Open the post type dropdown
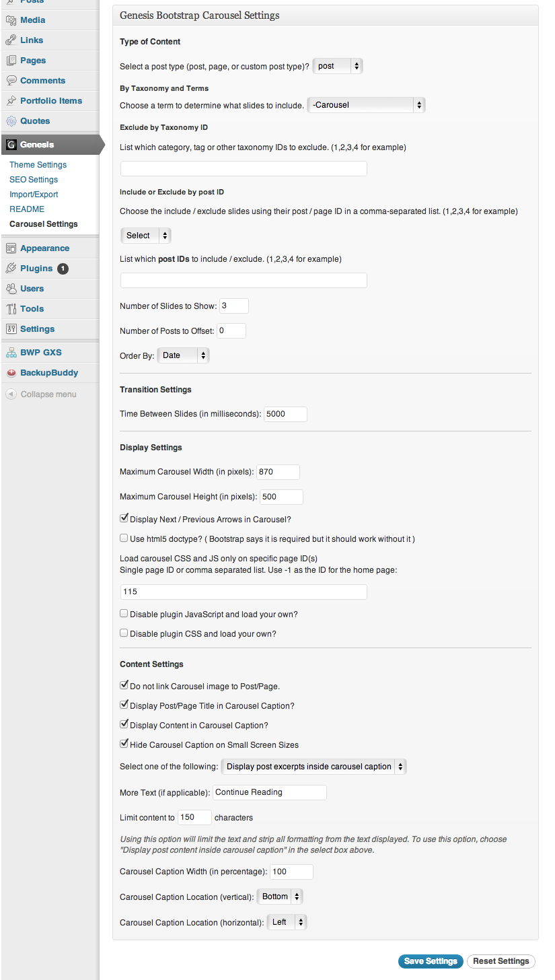Image resolution: width=555 pixels, height=980 pixels. [338, 66]
